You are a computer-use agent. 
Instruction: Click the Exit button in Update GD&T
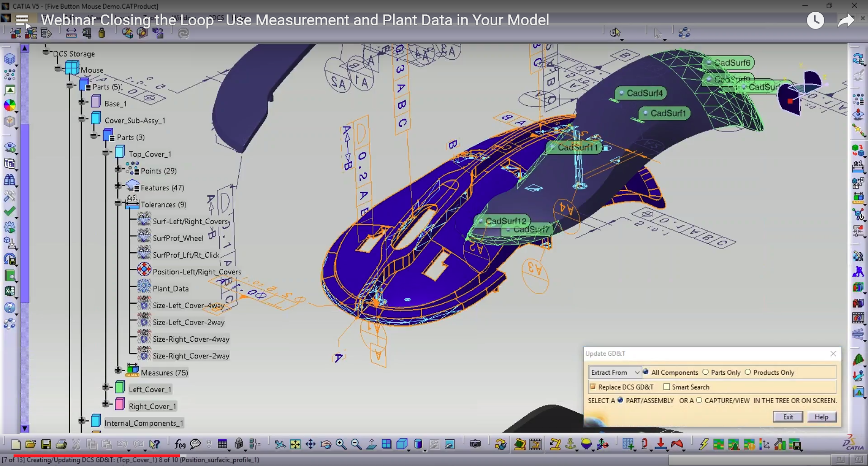coord(788,417)
